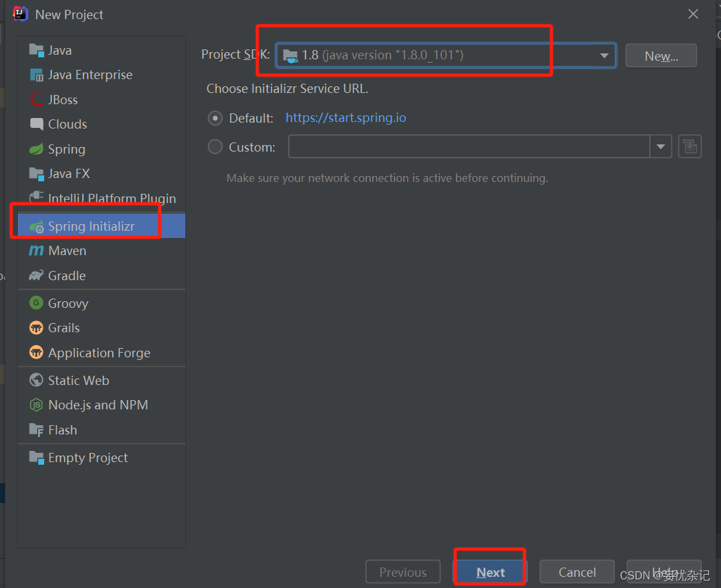Expand the Custom URL dropdown arrow
721x588 pixels.
[661, 146]
